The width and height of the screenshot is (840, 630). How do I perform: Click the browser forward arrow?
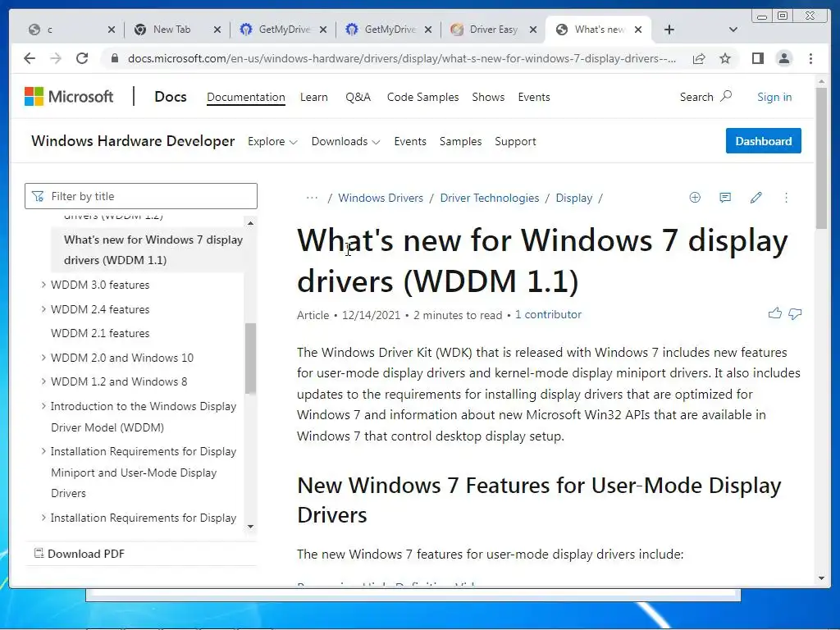tap(56, 58)
